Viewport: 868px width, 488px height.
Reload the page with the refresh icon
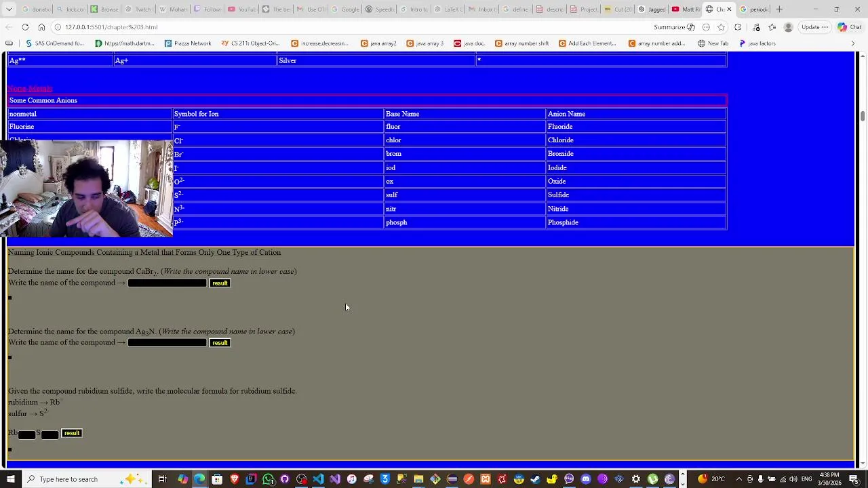[25, 27]
